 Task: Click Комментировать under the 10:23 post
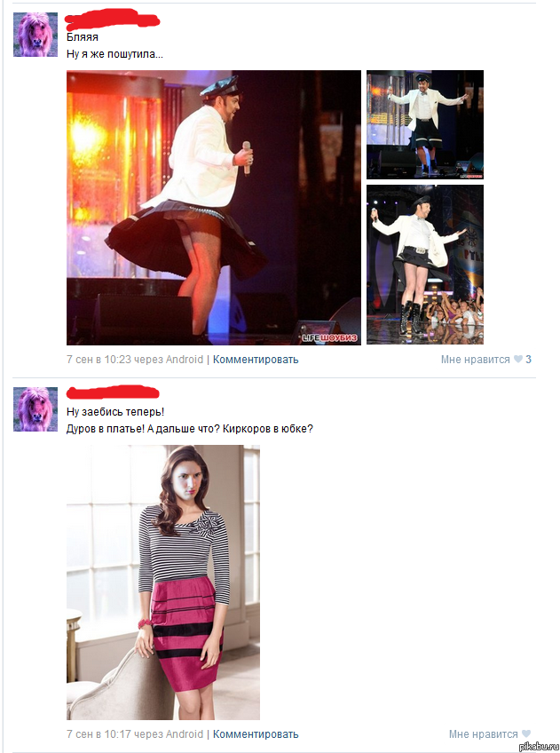coord(256,360)
